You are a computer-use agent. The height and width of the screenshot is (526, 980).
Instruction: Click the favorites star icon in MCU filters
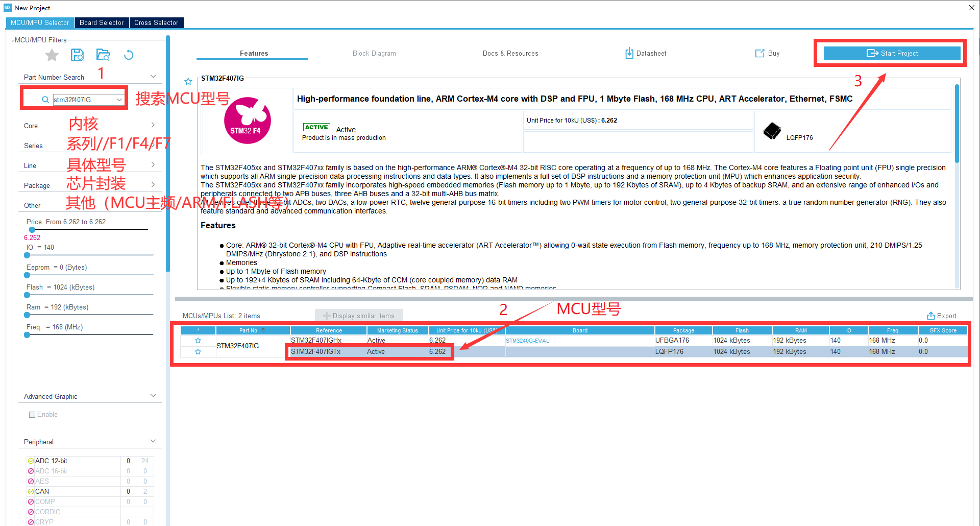(x=52, y=55)
